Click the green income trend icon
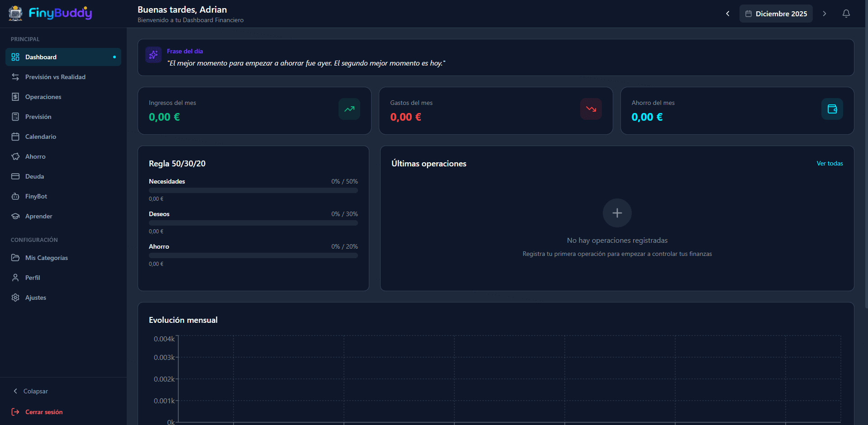 pyautogui.click(x=349, y=109)
